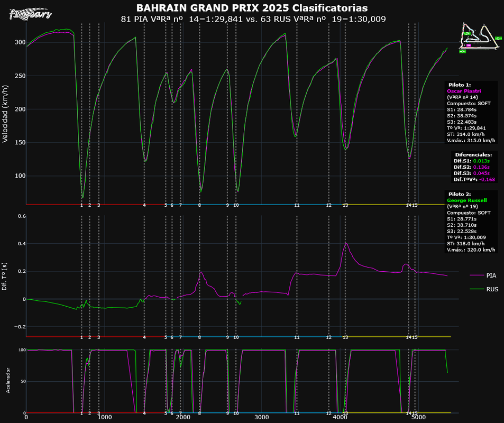The image size is (504, 423).
Task: Click the 200 tick on the speed axis
Action: (x=20, y=109)
